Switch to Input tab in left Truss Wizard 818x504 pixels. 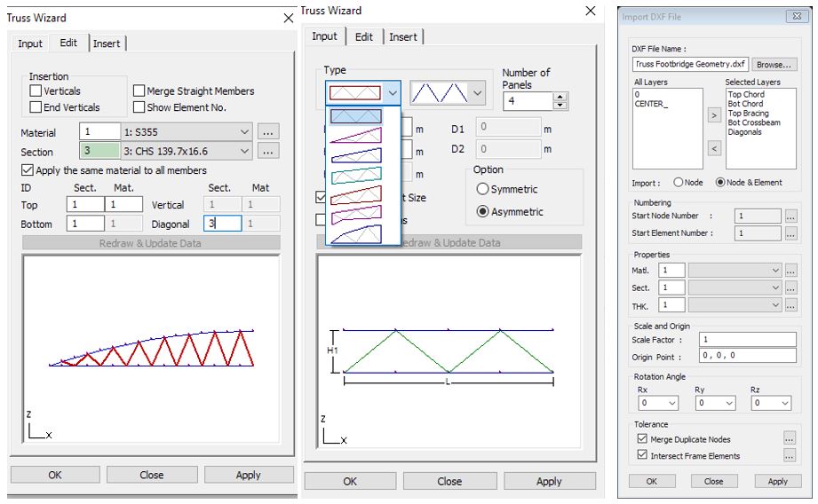tap(29, 43)
